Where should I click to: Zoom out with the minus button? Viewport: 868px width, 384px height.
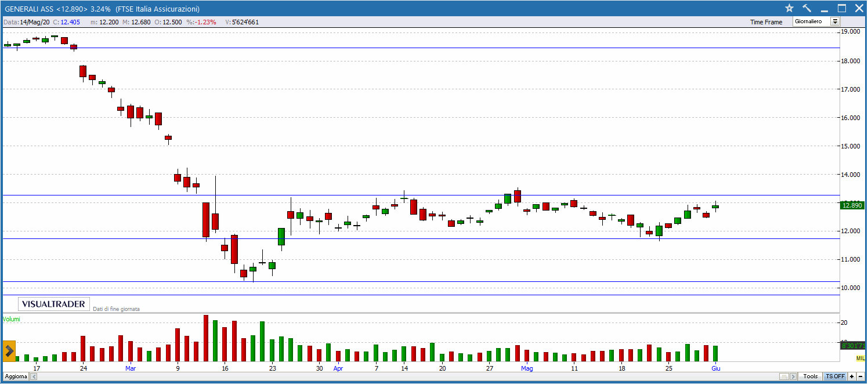point(859,376)
